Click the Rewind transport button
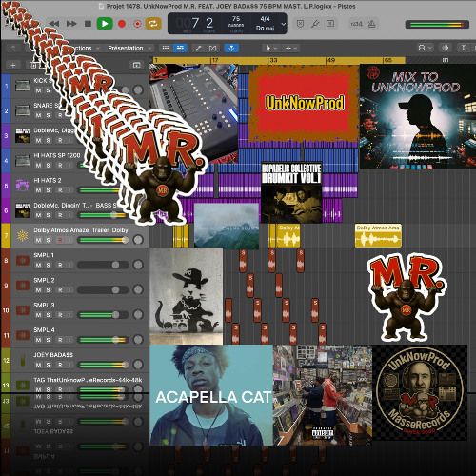 [x=54, y=24]
